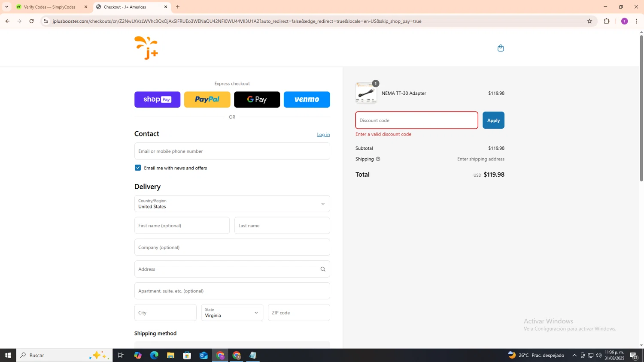This screenshot has height=362, width=644.
Task: Pay with Google Pay express checkout
Action: click(x=257, y=100)
